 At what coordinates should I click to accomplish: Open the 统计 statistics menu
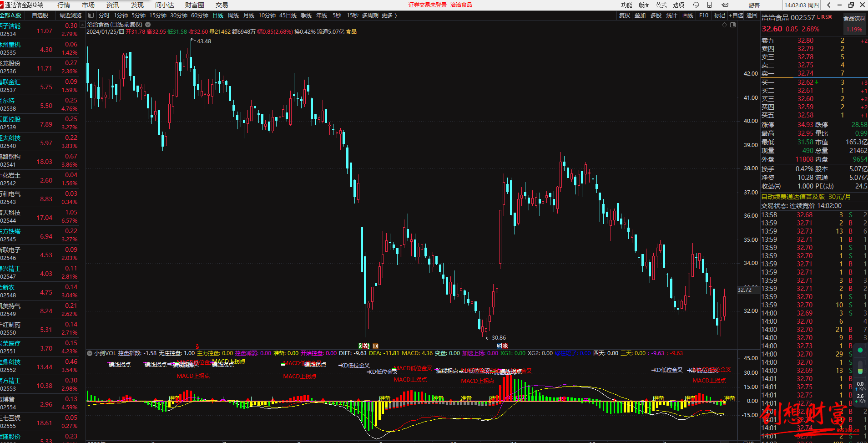click(x=671, y=15)
